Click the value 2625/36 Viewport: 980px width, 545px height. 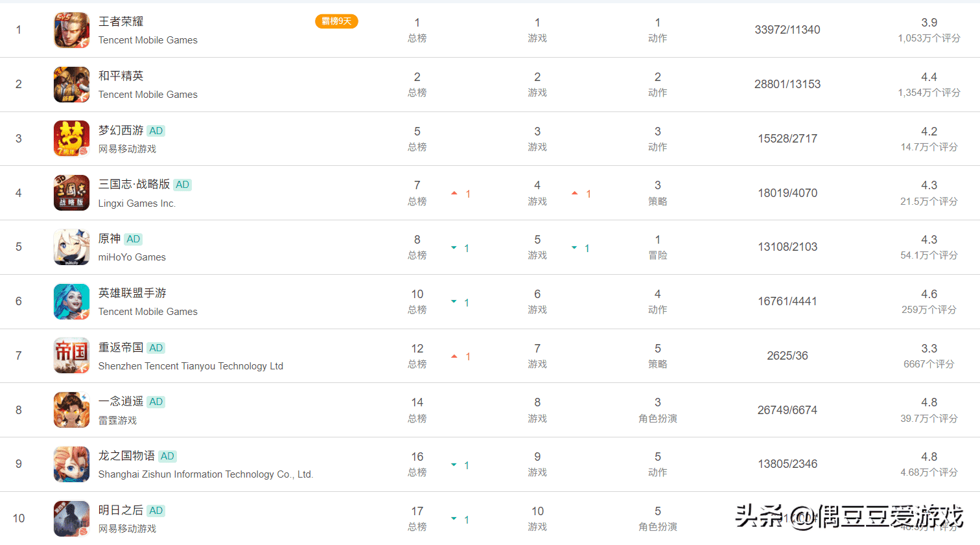point(787,356)
